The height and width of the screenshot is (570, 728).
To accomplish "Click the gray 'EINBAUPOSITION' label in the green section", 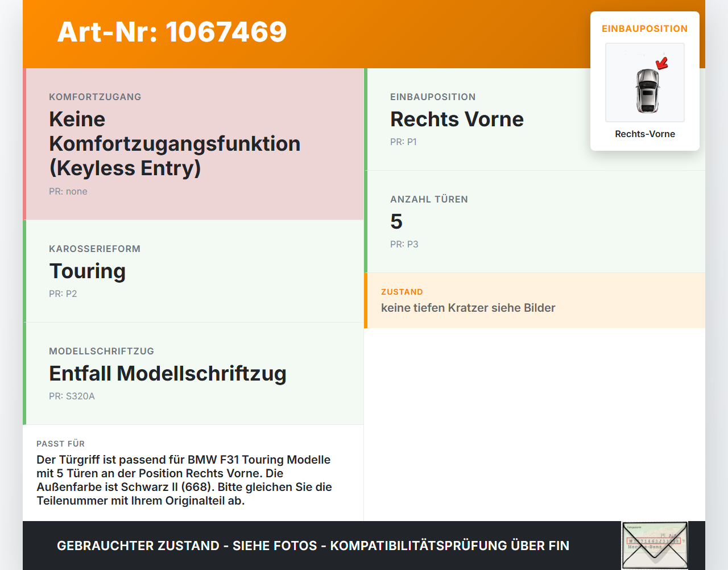I will [x=433, y=97].
